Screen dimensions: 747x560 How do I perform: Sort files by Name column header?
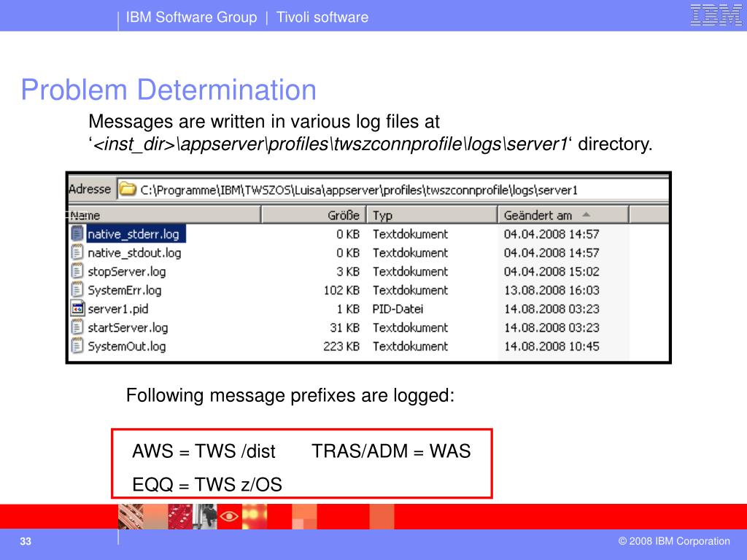pos(164,215)
